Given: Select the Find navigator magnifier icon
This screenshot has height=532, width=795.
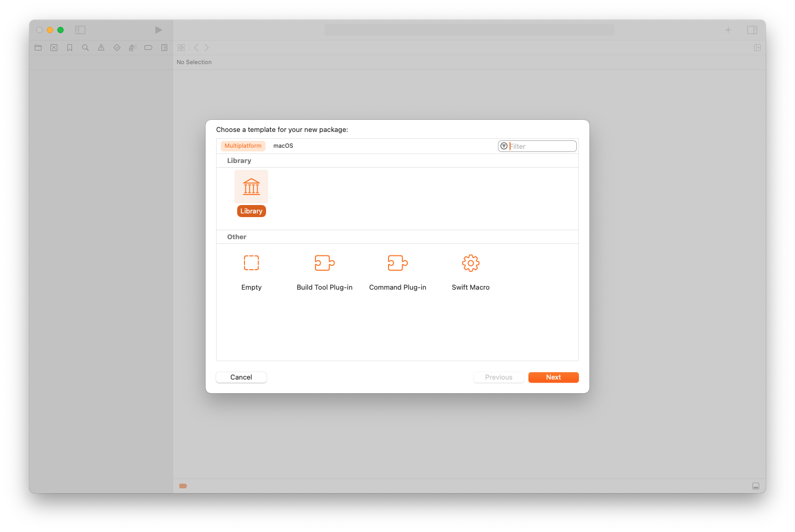Looking at the screenshot, I should point(85,47).
